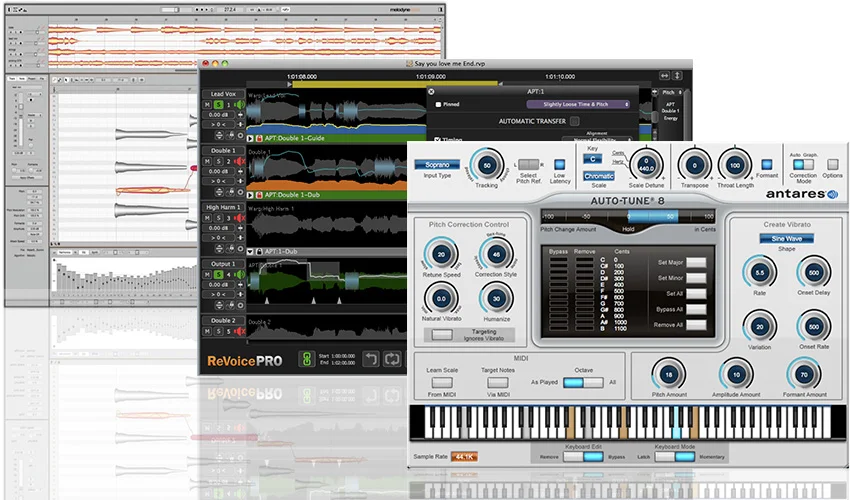Screen dimensions: 850x500
Task: Mute the Double 1 track with M button
Action: coord(207,162)
